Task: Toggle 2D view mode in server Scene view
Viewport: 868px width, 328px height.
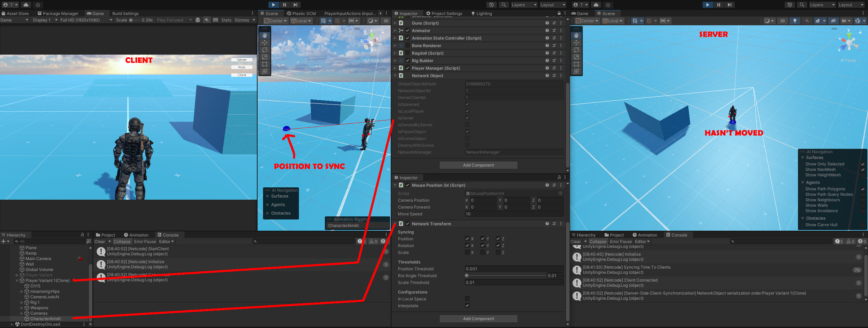Action: (x=782, y=21)
